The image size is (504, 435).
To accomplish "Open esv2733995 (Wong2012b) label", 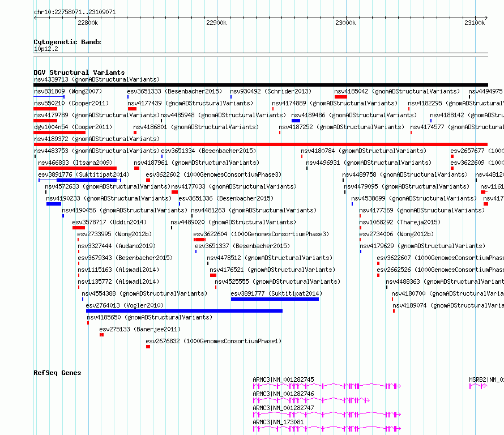I will click(114, 234).
